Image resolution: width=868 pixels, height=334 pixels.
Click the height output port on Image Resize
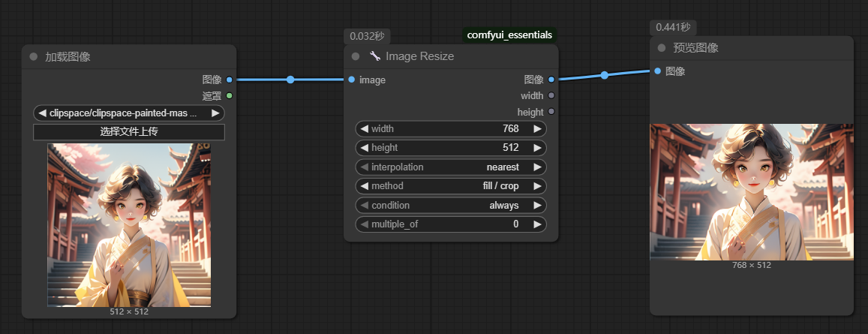551,112
